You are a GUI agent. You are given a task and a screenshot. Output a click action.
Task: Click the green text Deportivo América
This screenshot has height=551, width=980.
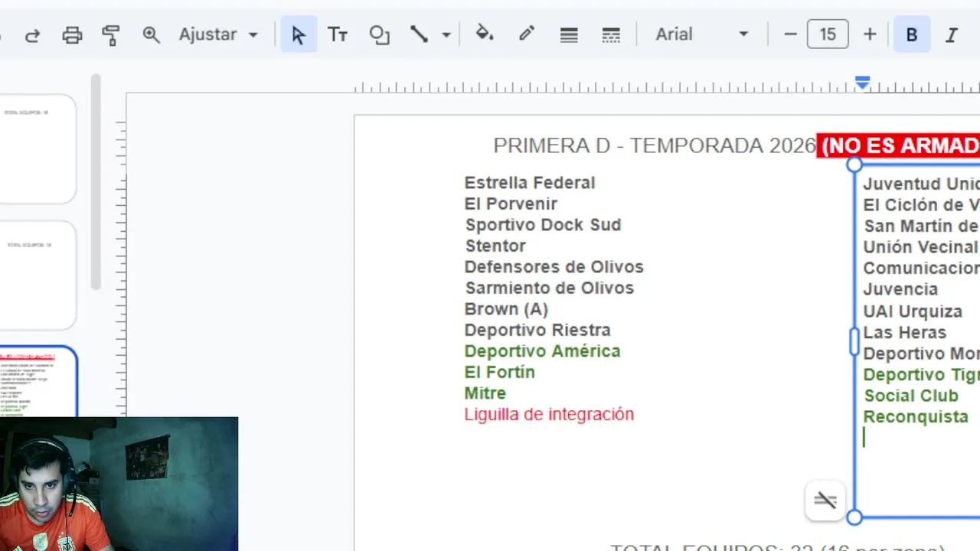542,351
